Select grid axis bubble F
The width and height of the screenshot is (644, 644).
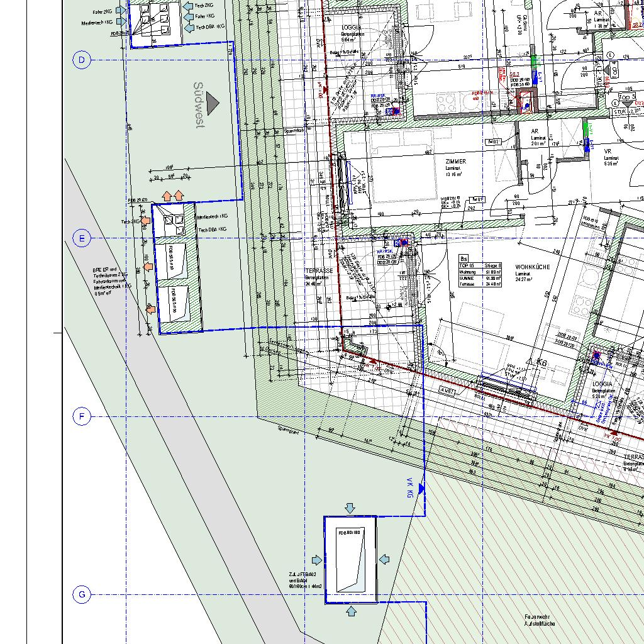click(x=82, y=416)
